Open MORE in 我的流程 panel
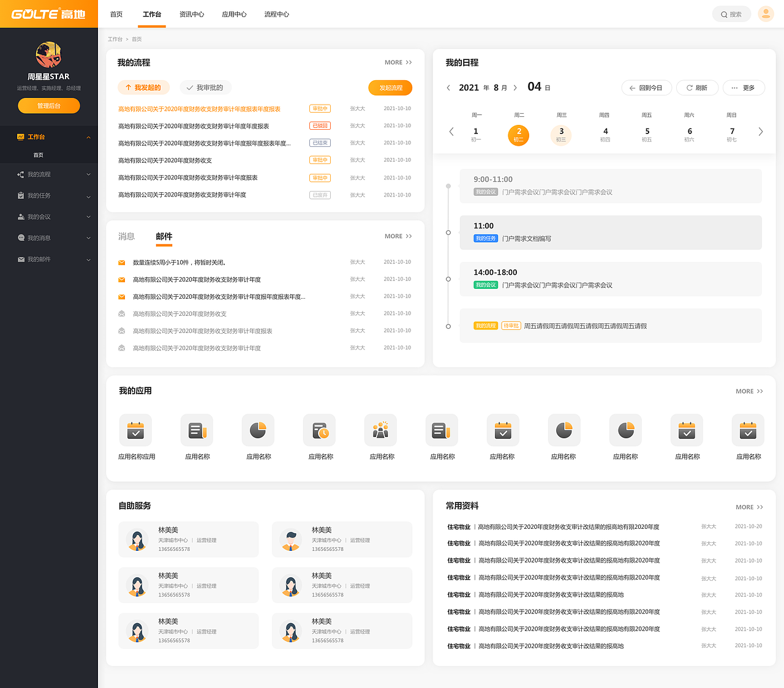Screen dimensions: 784x688 [398, 62]
